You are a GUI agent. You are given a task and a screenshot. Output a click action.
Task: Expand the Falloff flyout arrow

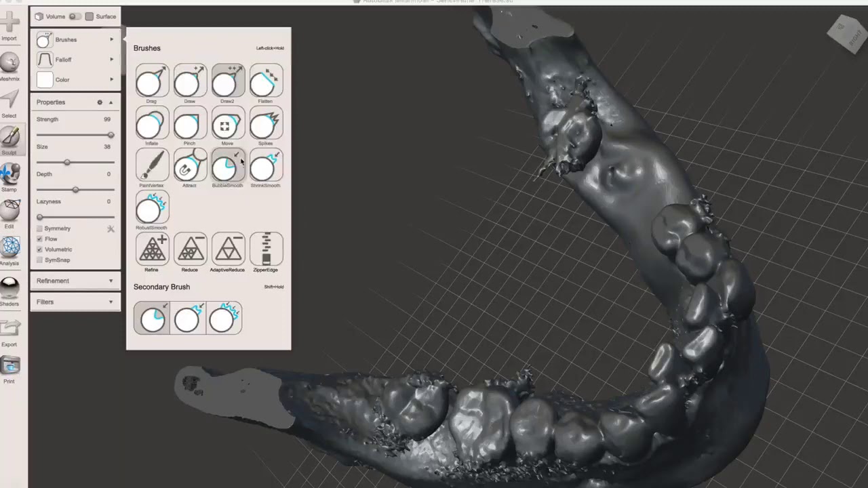112,60
